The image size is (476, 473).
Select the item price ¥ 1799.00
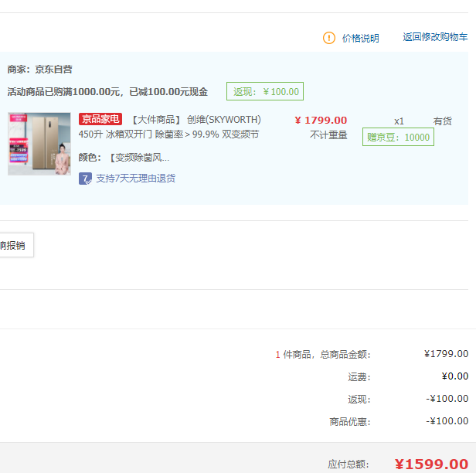321,121
